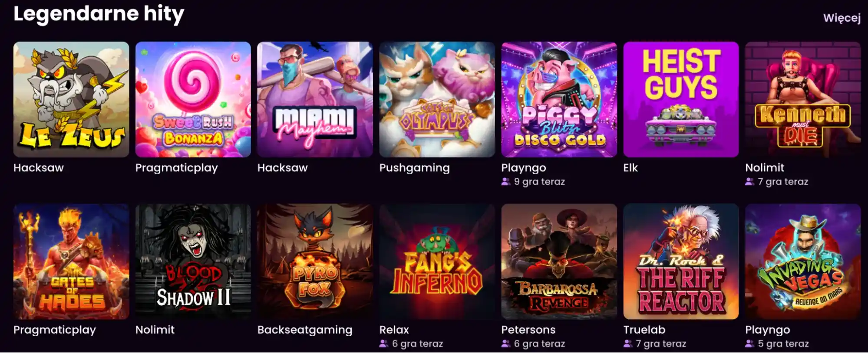The width and height of the screenshot is (868, 353).
Task: Open Barbarossa Revenge game tile
Action: [x=559, y=261]
